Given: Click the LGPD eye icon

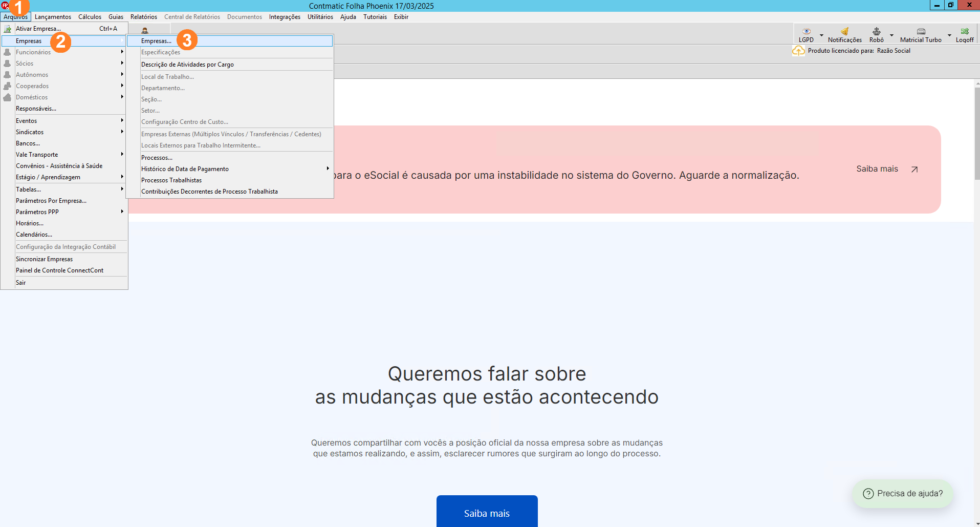Looking at the screenshot, I should (807, 31).
